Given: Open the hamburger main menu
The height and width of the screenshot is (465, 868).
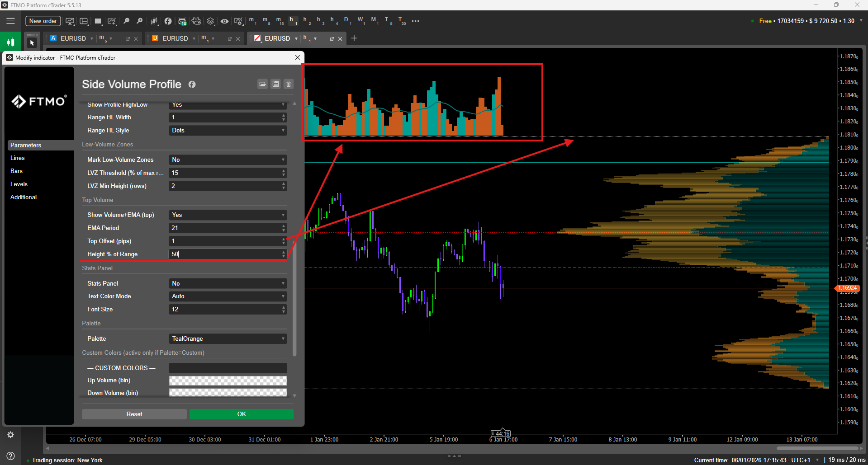Looking at the screenshot, I should (10, 21).
